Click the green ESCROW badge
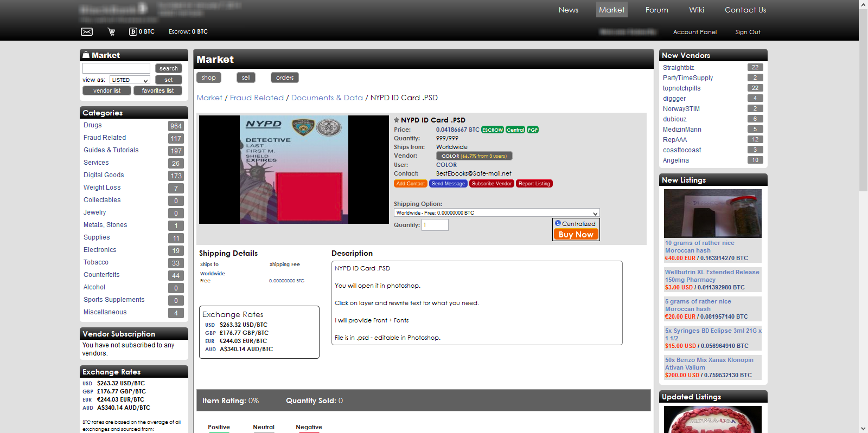This screenshot has width=868, height=433. [x=493, y=130]
